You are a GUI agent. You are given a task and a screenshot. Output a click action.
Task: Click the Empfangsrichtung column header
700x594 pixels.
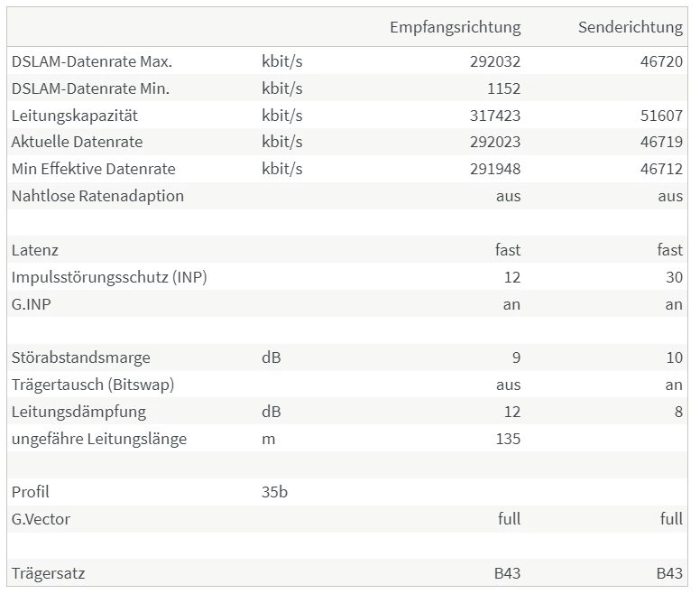tap(455, 27)
